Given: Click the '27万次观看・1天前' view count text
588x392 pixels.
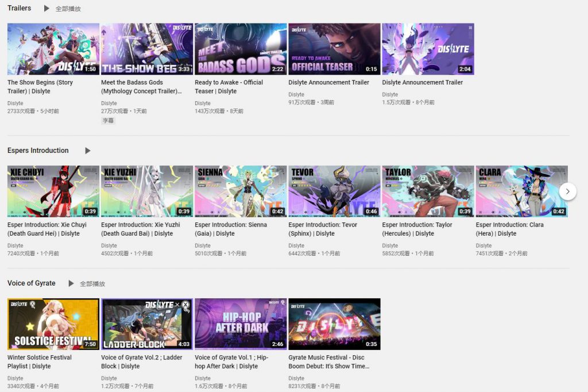Looking at the screenshot, I should tap(124, 111).
